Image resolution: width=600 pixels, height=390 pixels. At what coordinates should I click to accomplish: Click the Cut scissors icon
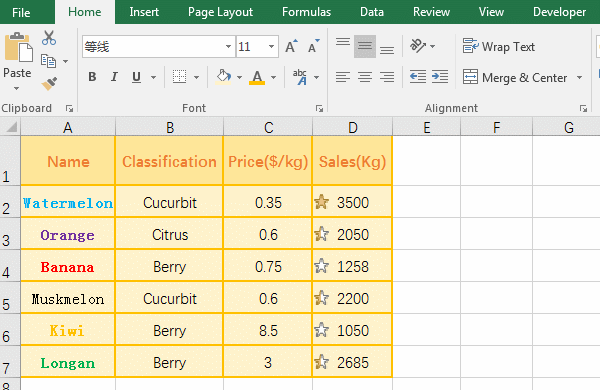click(x=49, y=38)
